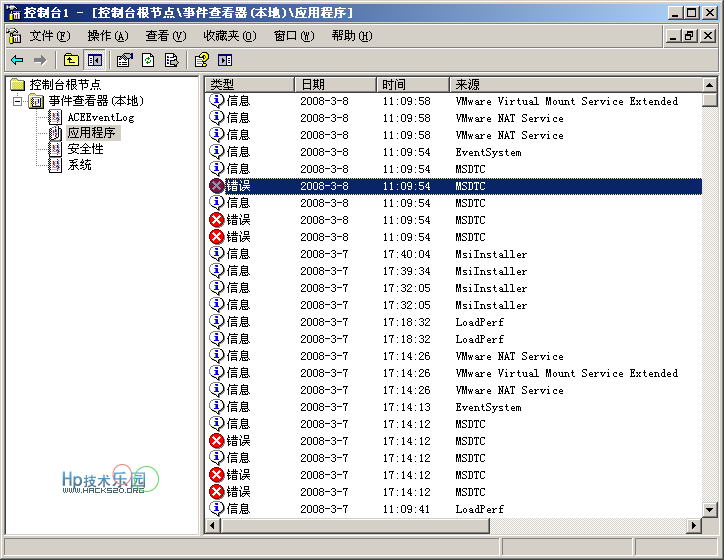Select 事件查看器(本地) tree node
The height and width of the screenshot is (560, 724).
click(x=96, y=101)
